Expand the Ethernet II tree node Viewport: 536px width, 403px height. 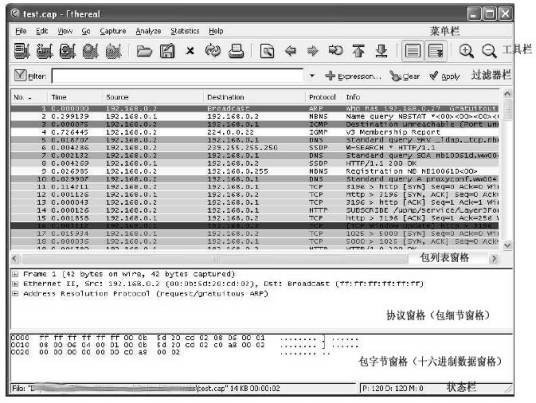(x=15, y=284)
